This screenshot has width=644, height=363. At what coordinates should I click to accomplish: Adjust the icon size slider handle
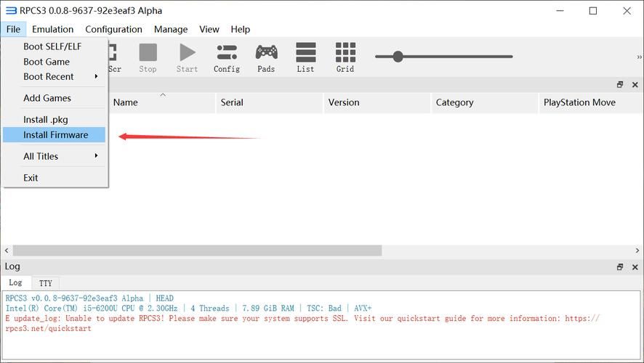[398, 57]
